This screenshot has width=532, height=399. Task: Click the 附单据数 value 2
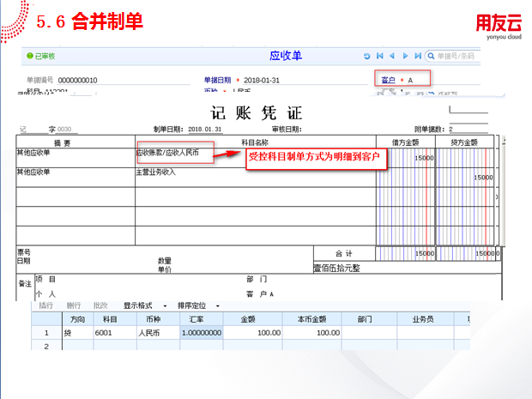coord(450,130)
